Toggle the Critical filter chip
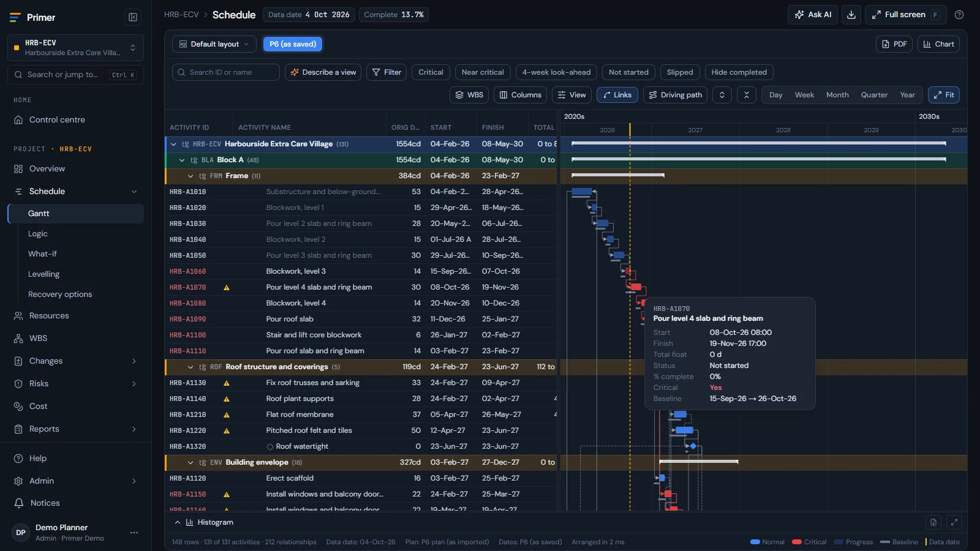The image size is (980, 551). 431,72
